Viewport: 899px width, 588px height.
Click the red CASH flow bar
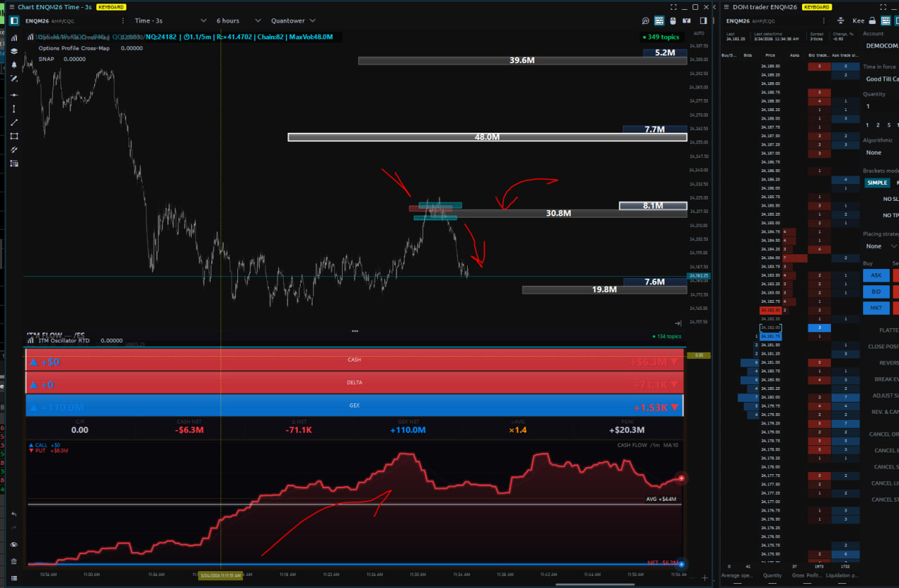coord(354,360)
